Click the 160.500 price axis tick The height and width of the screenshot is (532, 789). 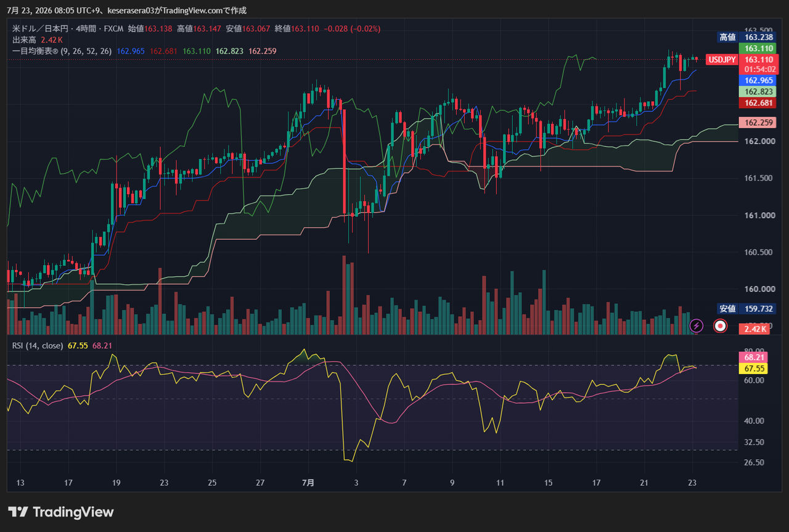[x=758, y=252]
